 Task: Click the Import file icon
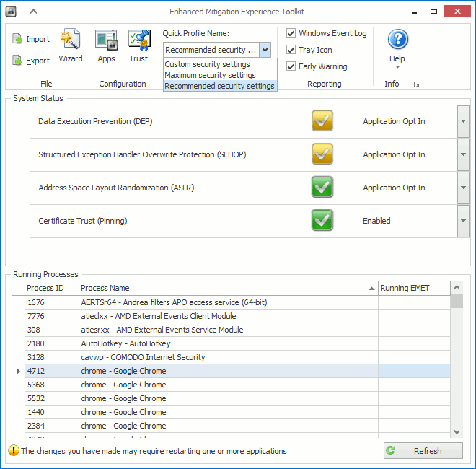click(17, 39)
